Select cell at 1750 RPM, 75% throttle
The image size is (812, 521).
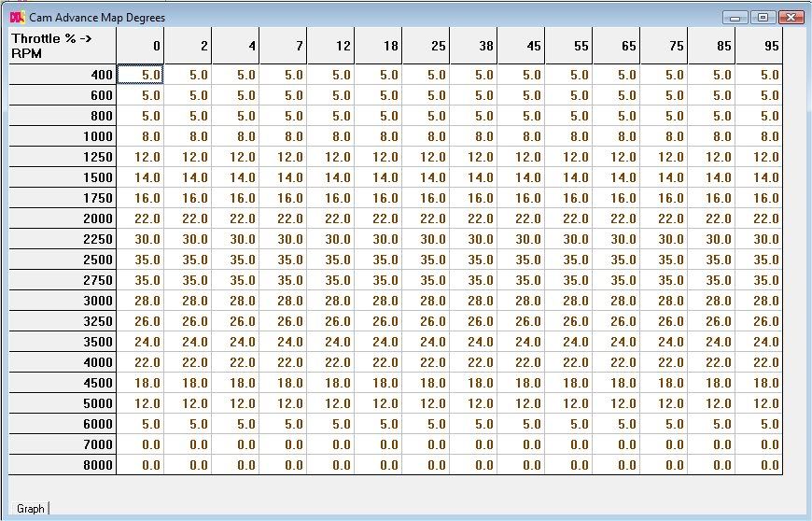[x=664, y=198]
